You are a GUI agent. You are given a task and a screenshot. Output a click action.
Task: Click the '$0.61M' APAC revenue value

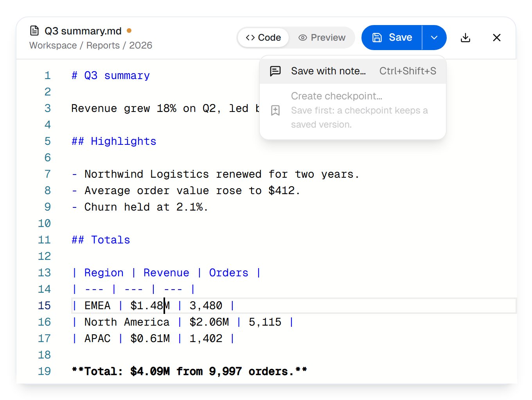tap(150, 339)
